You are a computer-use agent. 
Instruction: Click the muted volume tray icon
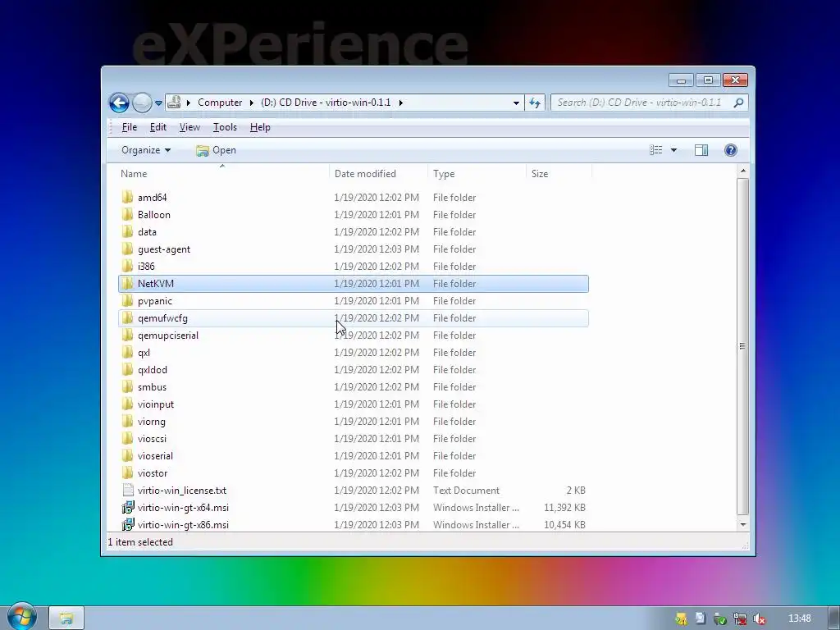(x=759, y=619)
